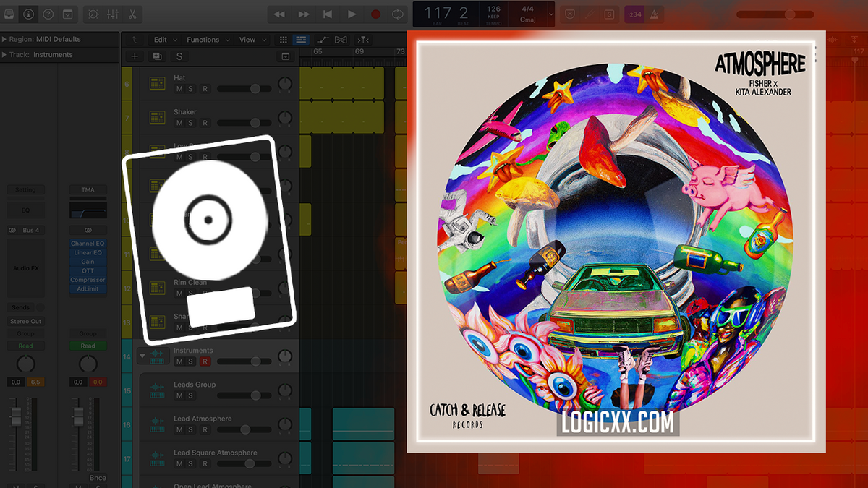Open the Mixer from the control bar

[113, 14]
